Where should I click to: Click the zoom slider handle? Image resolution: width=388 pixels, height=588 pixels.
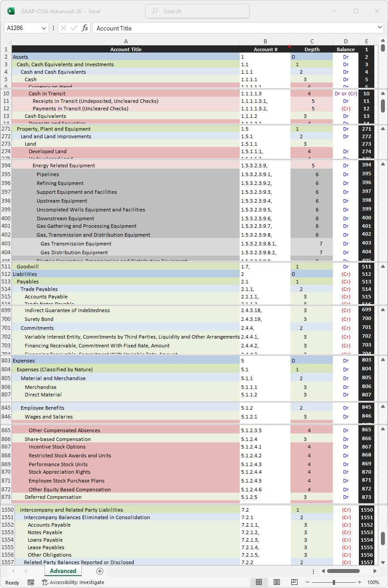(334, 582)
